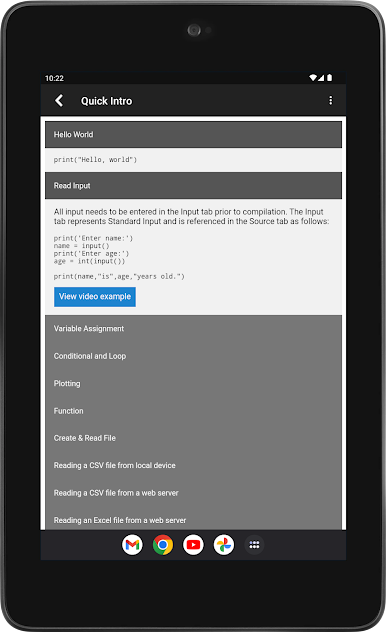Screen dimensions: 386x632
Task: Expand the Function section
Action: (193, 411)
